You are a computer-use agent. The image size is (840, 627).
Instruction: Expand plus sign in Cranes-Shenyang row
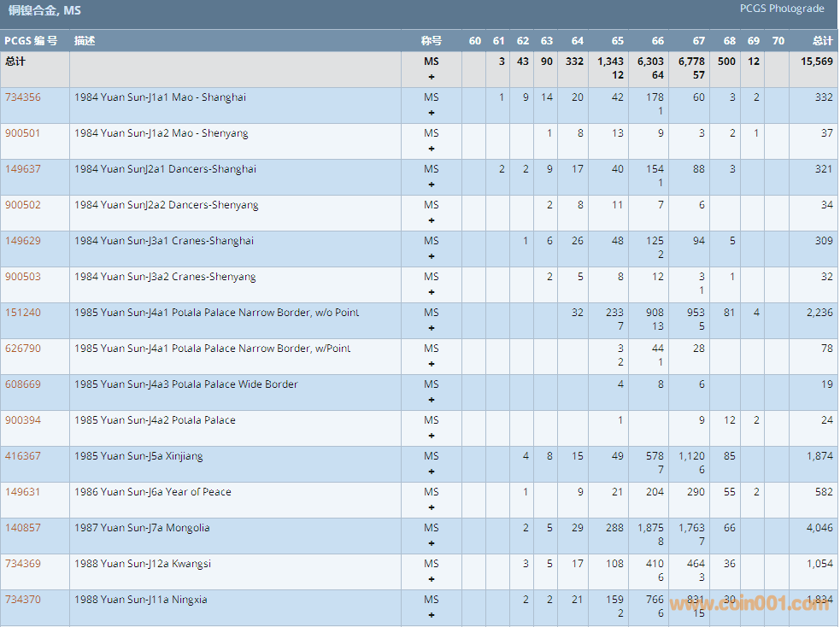[x=432, y=292]
